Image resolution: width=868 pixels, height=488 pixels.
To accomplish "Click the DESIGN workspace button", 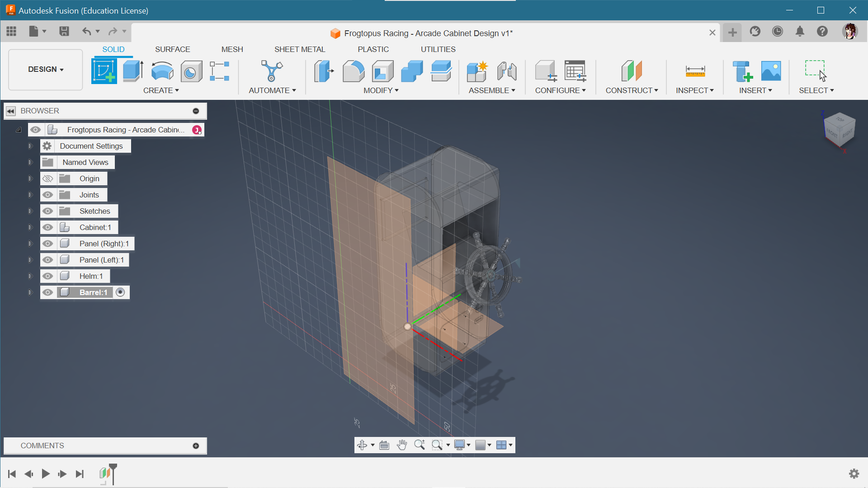I will tap(45, 69).
